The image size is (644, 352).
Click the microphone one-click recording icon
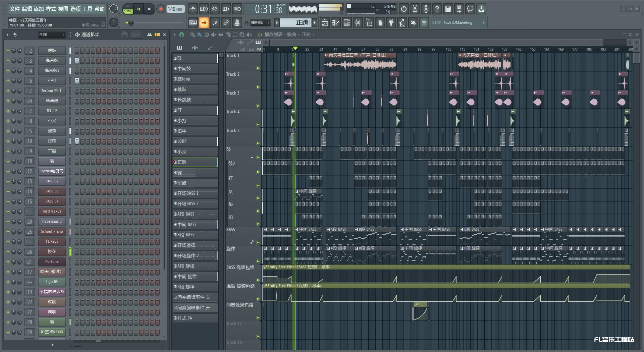point(426,9)
